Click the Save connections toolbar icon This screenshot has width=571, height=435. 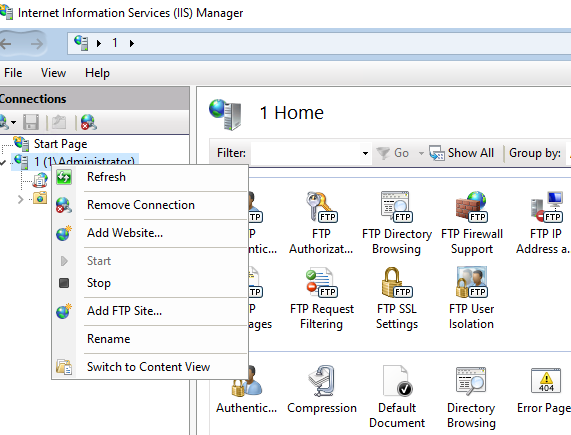[x=31, y=122]
